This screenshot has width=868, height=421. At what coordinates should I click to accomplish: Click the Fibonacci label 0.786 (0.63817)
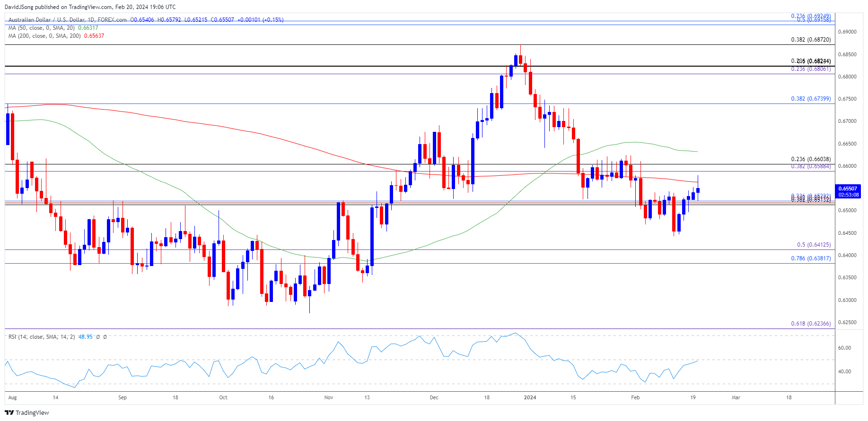pyautogui.click(x=811, y=258)
